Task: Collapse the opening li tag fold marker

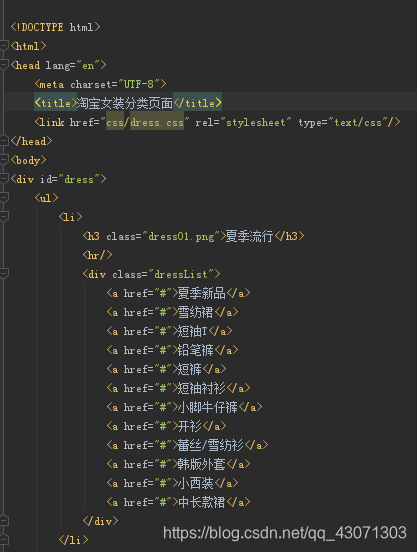Action: pyautogui.click(x=4, y=217)
